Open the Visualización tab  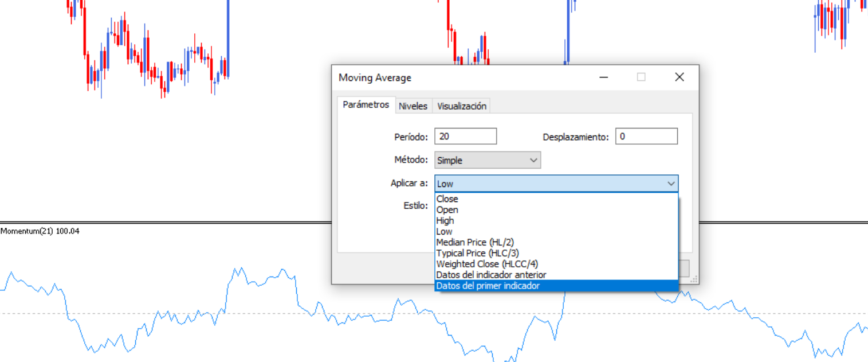pos(461,106)
